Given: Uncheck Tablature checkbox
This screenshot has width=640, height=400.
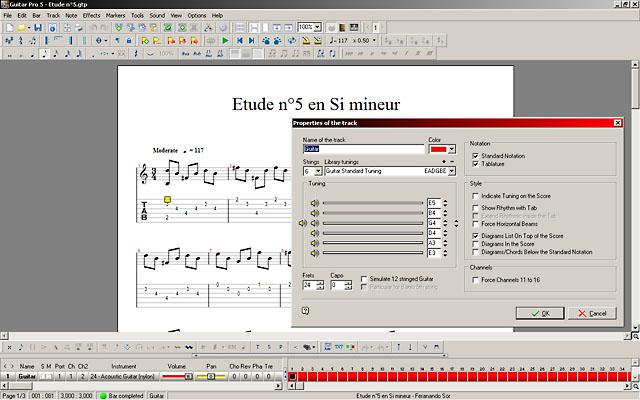Looking at the screenshot, I should 475,164.
